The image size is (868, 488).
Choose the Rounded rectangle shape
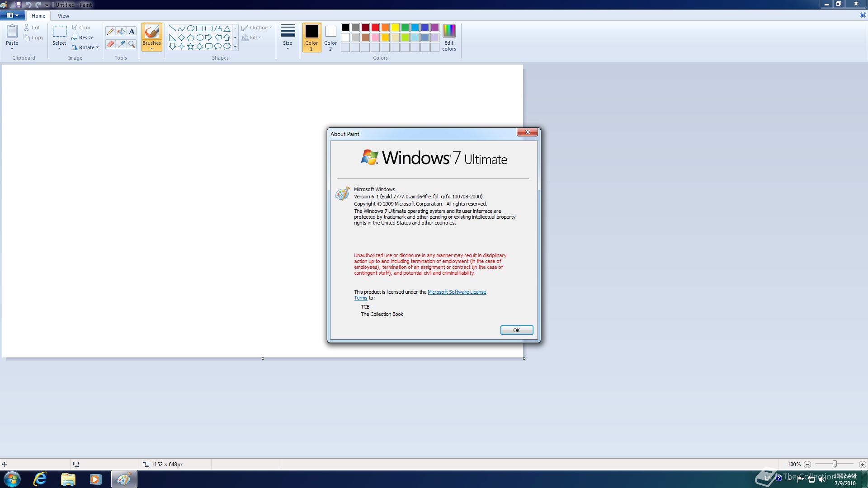[208, 28]
